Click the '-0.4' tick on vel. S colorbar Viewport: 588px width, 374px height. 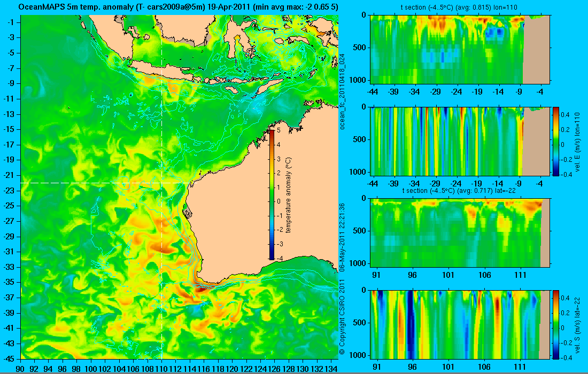(x=566, y=357)
